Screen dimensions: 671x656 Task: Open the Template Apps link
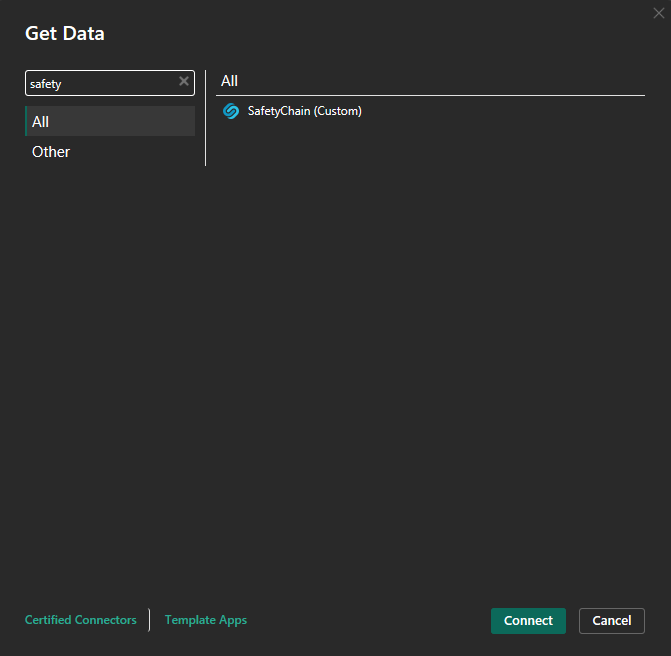click(206, 620)
